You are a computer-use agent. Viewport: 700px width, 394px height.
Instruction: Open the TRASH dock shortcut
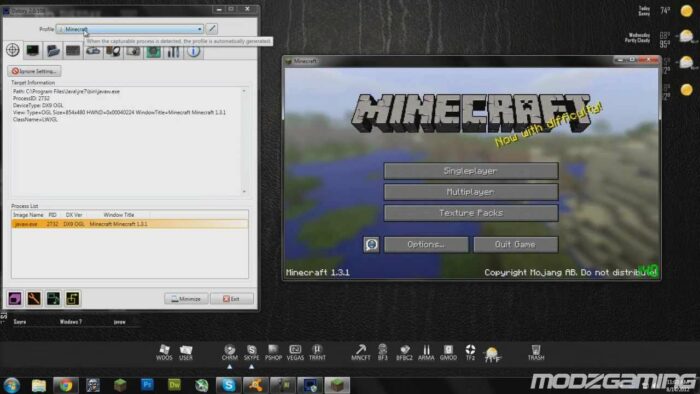536,352
